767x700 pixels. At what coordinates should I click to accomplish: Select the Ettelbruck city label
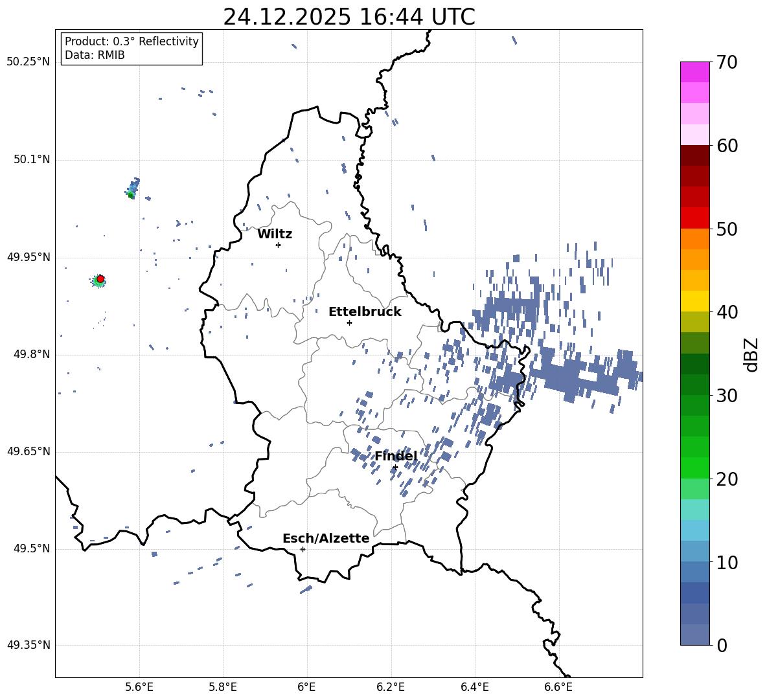(x=365, y=312)
